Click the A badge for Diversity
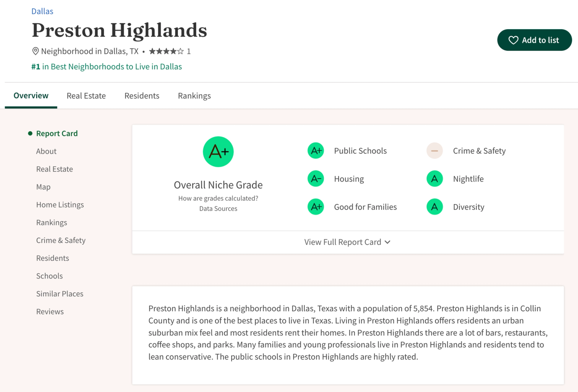Viewport: 578px width, 392px height. click(x=435, y=207)
